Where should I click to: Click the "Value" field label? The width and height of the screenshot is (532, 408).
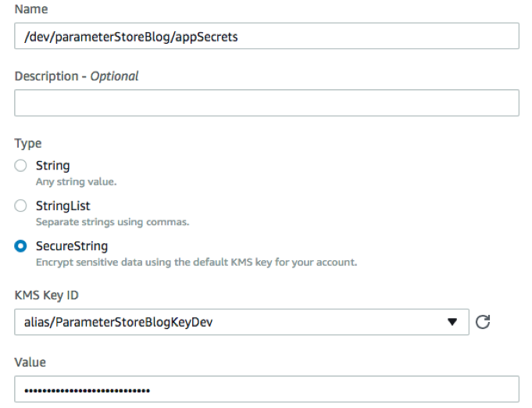coord(30,363)
